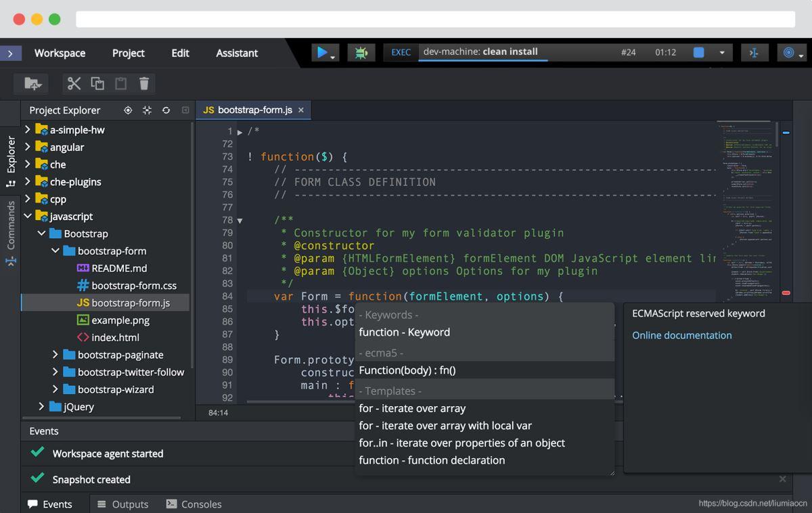The width and height of the screenshot is (812, 513).
Task: Click the Run play button in toolbar
Action: point(322,52)
